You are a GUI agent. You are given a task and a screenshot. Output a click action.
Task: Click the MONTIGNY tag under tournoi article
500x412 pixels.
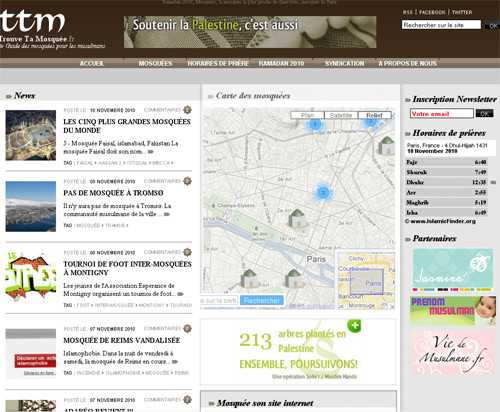[151, 305]
